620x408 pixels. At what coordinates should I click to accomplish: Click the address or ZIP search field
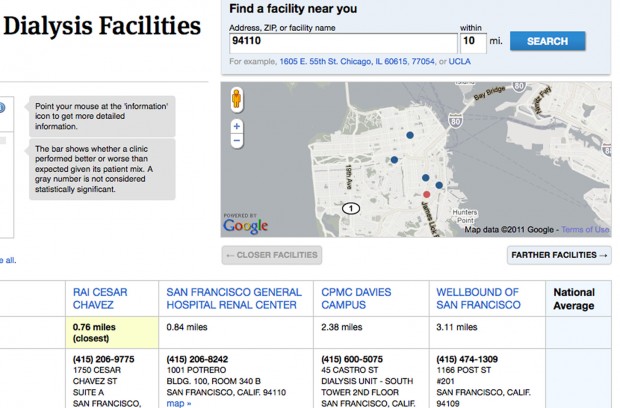pos(342,42)
